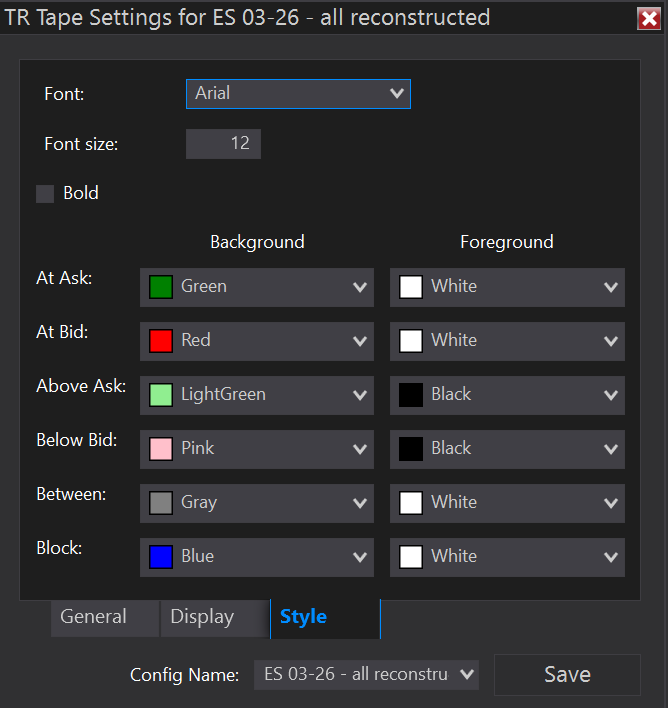Screen dimensions: 668x708
Task: Click the Font size input field
Action: point(223,143)
